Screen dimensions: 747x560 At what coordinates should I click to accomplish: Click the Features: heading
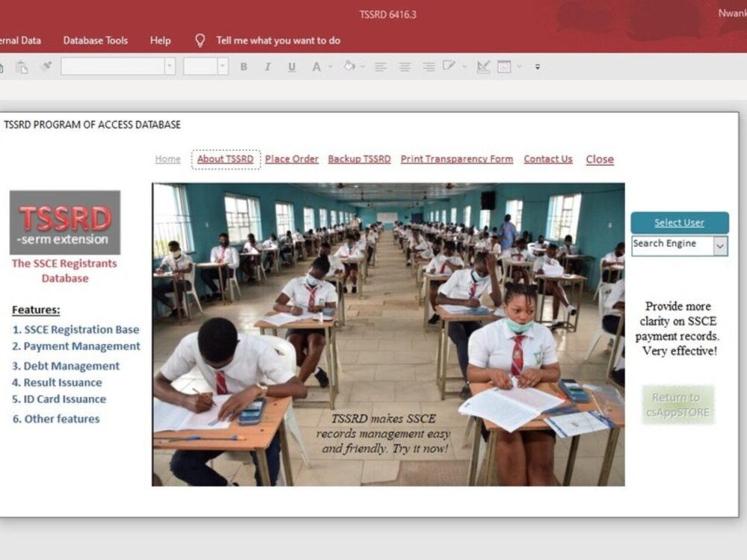(36, 310)
